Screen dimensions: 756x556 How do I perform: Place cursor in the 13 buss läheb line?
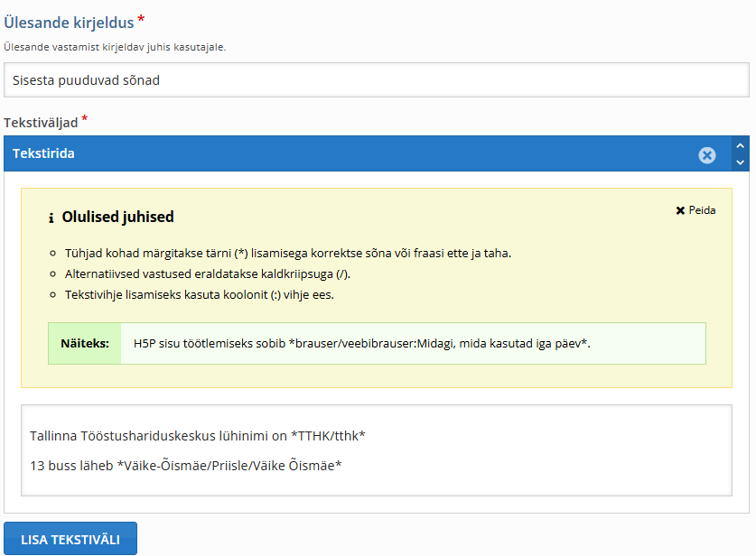point(185,465)
